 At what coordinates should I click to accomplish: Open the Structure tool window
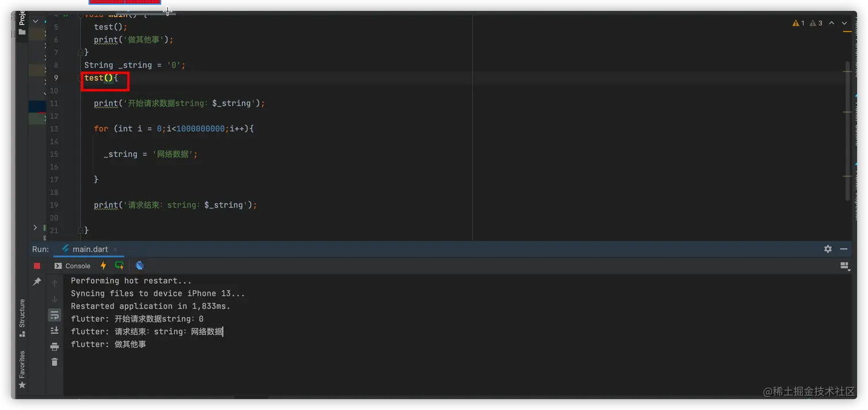pos(22,314)
